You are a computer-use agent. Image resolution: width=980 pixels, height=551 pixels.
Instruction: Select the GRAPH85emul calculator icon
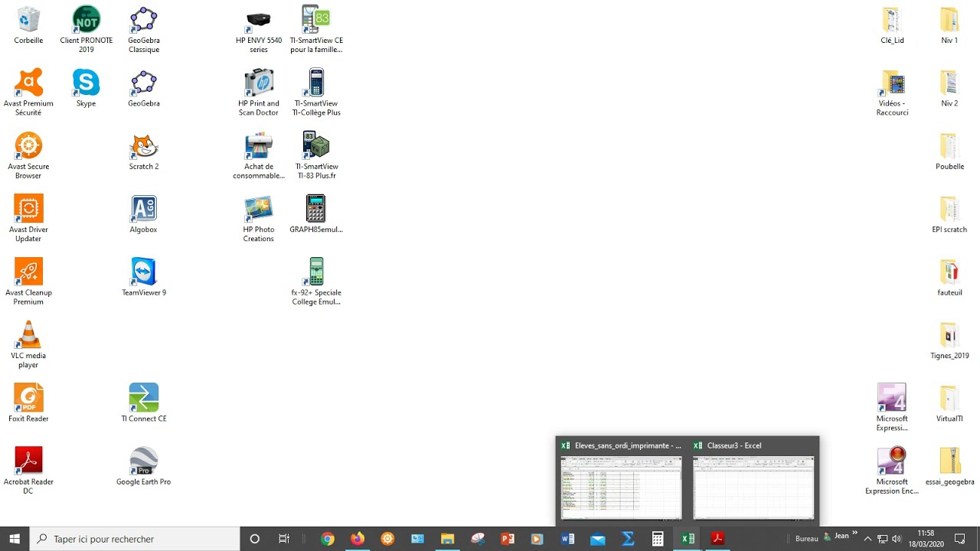tap(316, 214)
